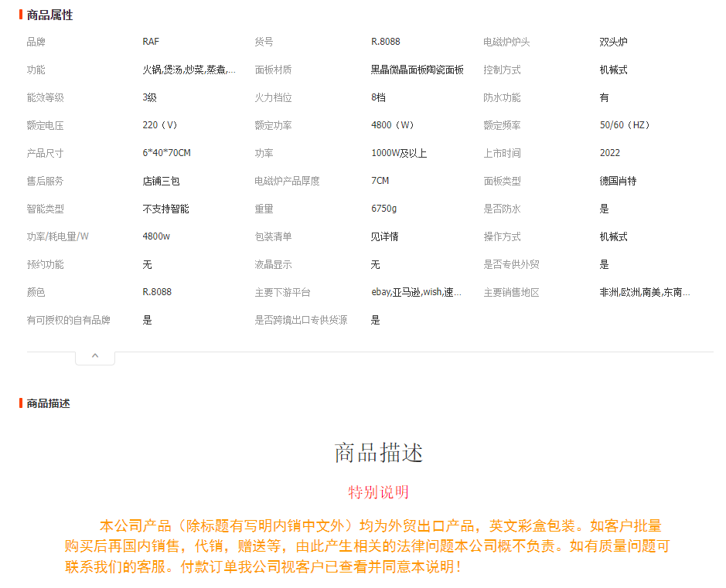Click the 是 value beside 是否专供外贸
This screenshot has height=588, width=726.
click(605, 264)
